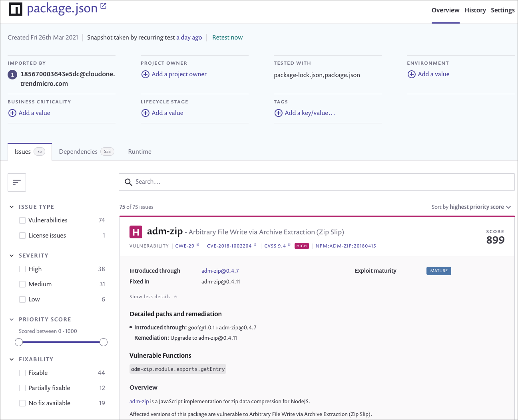Click the right priority score slider handle
This screenshot has height=420, width=518.
[104, 342]
